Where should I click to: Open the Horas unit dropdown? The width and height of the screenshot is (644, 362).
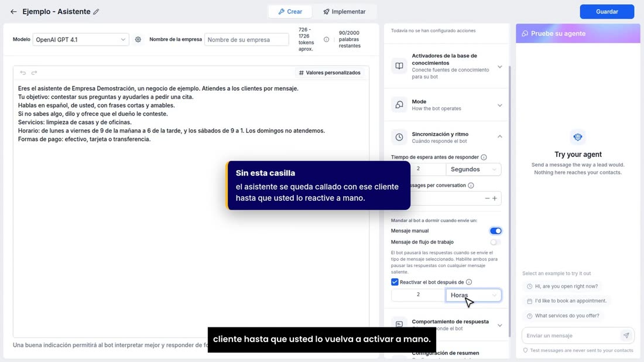tap(474, 295)
